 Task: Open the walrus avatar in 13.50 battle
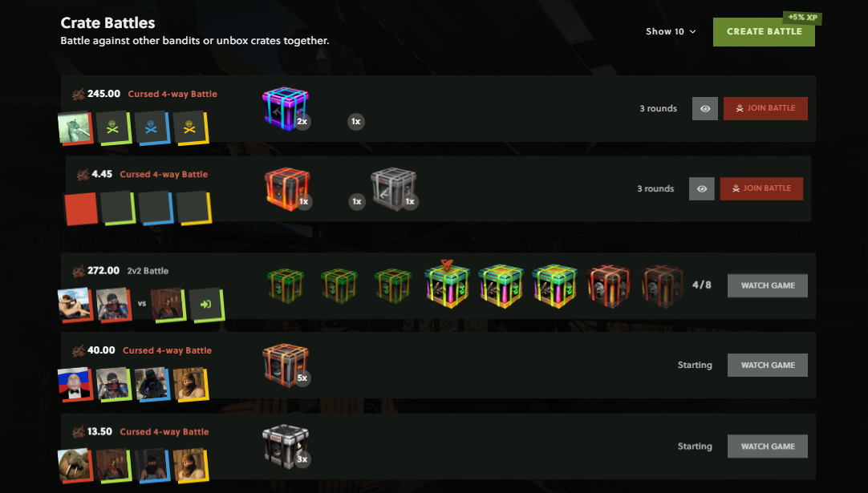point(75,465)
